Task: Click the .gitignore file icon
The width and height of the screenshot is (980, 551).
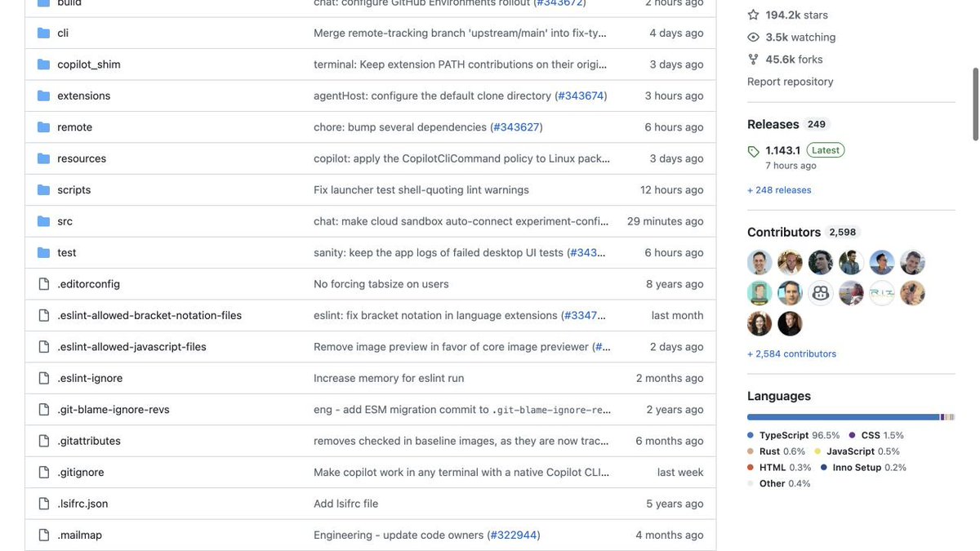Action: point(44,473)
